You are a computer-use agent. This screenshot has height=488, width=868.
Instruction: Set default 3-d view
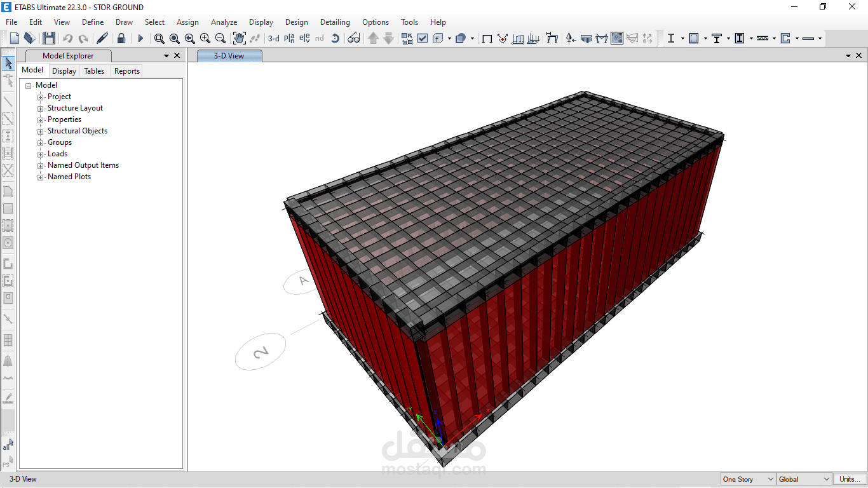pyautogui.click(x=274, y=38)
